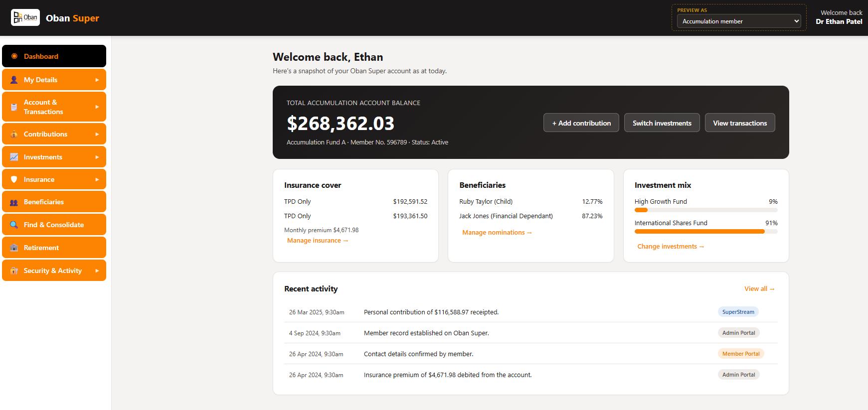
Task: Click the Beneficiaries people icon
Action: pyautogui.click(x=14, y=202)
